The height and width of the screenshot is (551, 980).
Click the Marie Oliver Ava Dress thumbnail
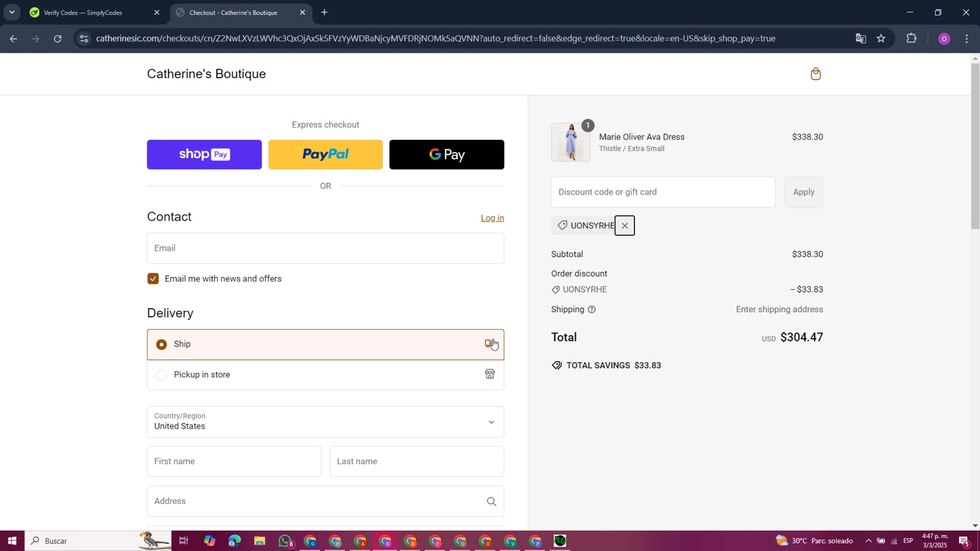(570, 142)
